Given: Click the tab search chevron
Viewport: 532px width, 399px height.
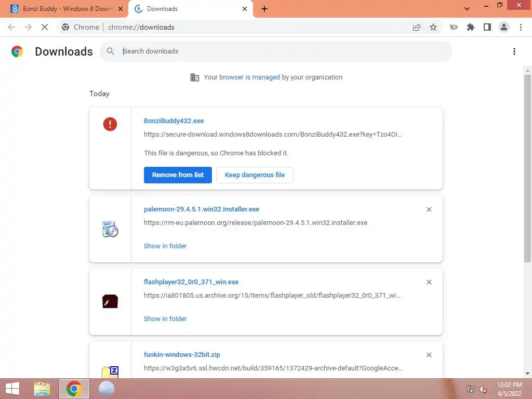Looking at the screenshot, I should (x=467, y=9).
